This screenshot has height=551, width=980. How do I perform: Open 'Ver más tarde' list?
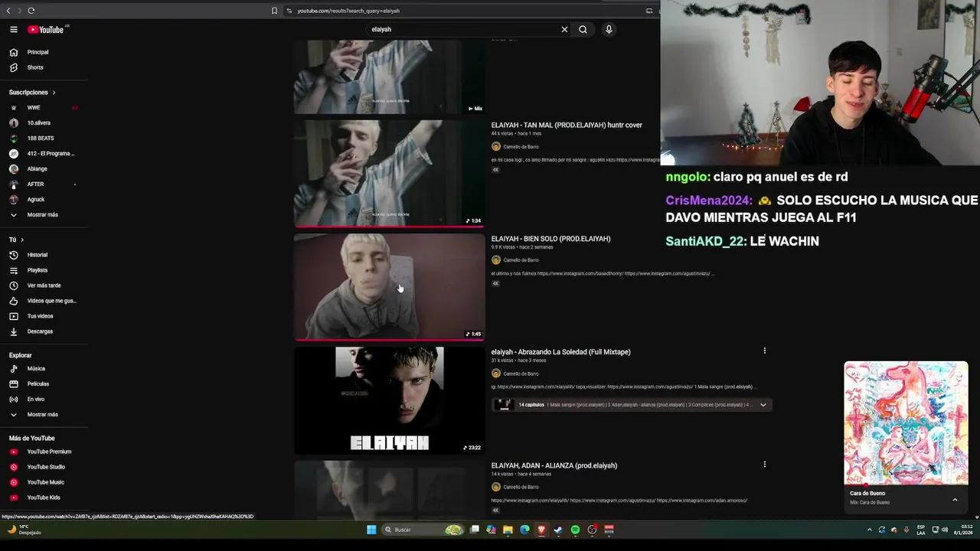[44, 285]
